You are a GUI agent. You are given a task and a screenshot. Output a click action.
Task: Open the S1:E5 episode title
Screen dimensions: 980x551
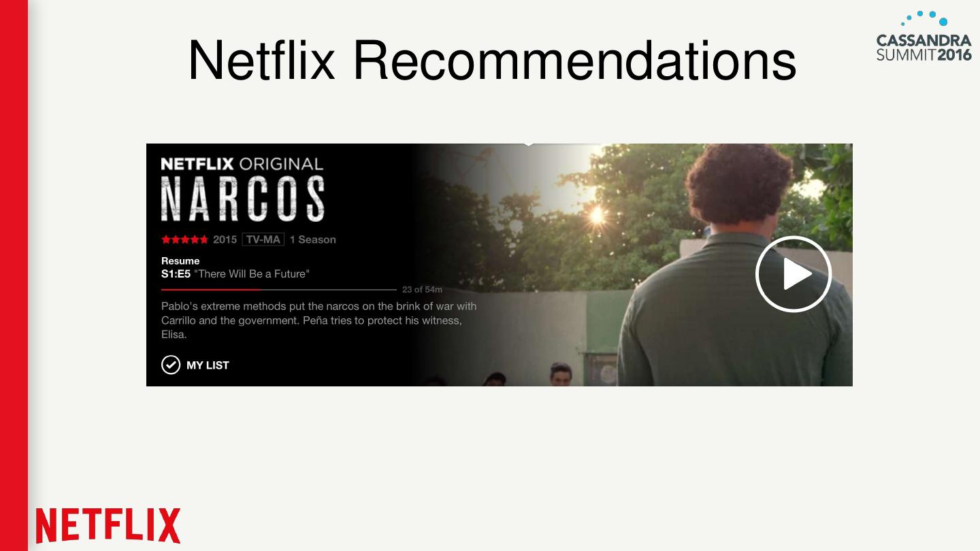pos(235,274)
